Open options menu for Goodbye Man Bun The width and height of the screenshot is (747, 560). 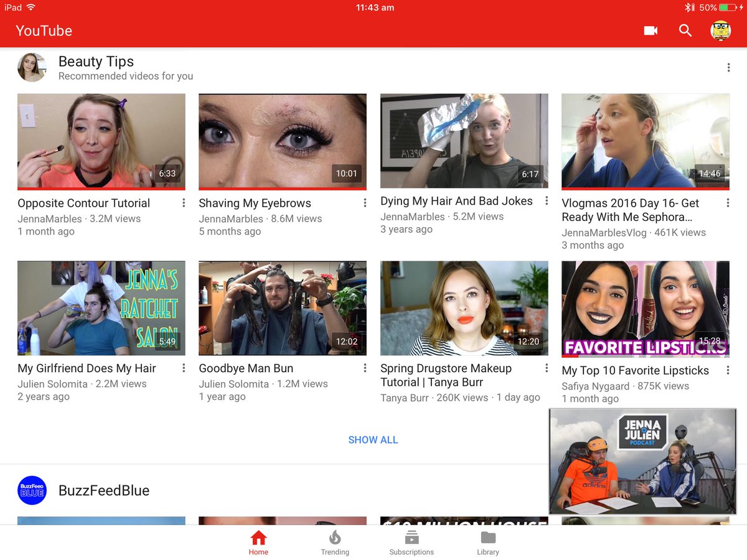(365, 368)
